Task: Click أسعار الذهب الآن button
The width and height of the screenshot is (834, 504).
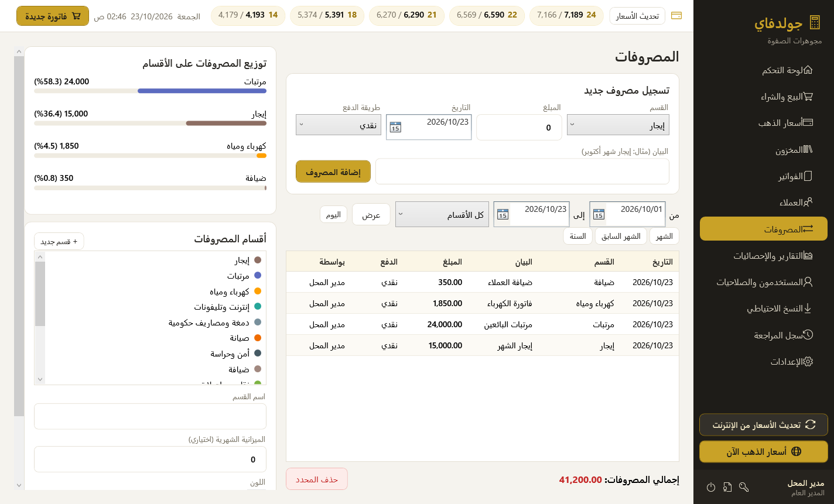Action: click(764, 451)
